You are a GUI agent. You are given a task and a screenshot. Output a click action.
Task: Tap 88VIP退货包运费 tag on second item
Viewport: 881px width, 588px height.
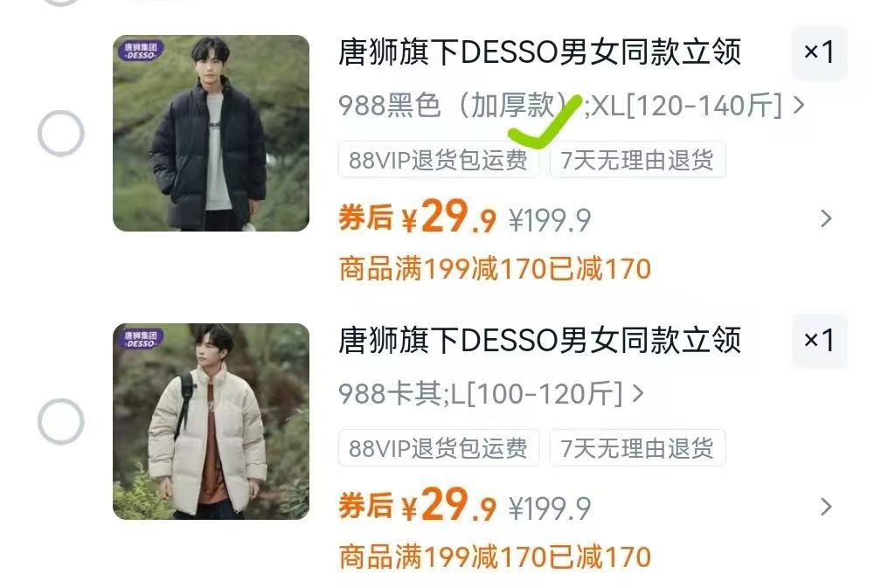[x=438, y=448]
